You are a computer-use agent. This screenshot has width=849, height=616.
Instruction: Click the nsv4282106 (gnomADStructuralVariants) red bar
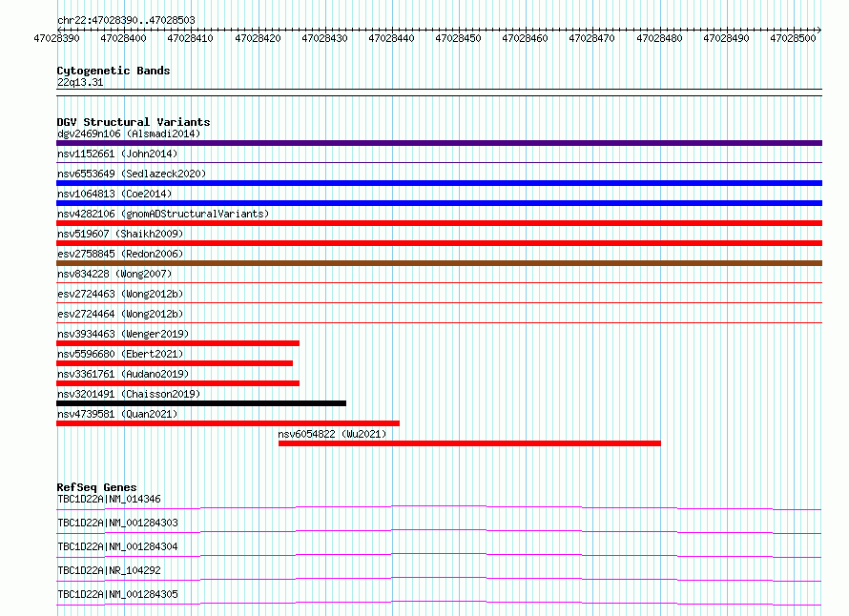(439, 223)
